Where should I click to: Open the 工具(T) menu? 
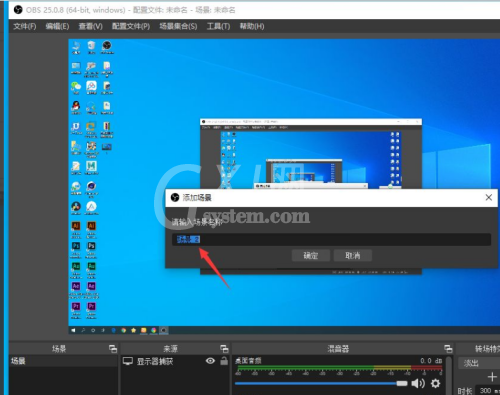[x=218, y=26]
